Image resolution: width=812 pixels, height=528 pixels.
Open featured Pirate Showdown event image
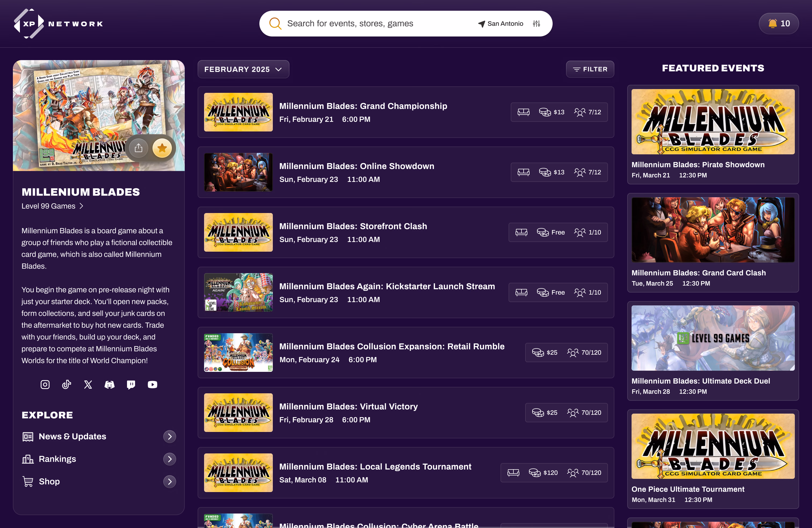coord(713,122)
